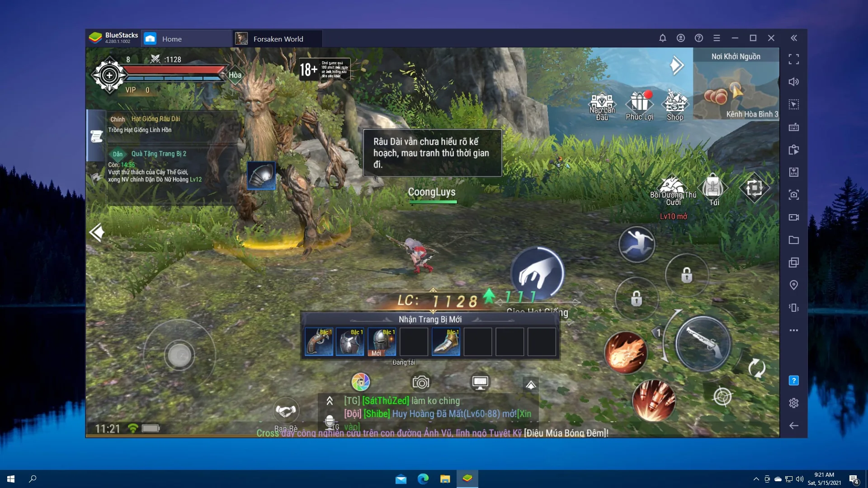The width and height of the screenshot is (868, 488).
Task: Open File Explorer from the taskbar
Action: tap(445, 479)
